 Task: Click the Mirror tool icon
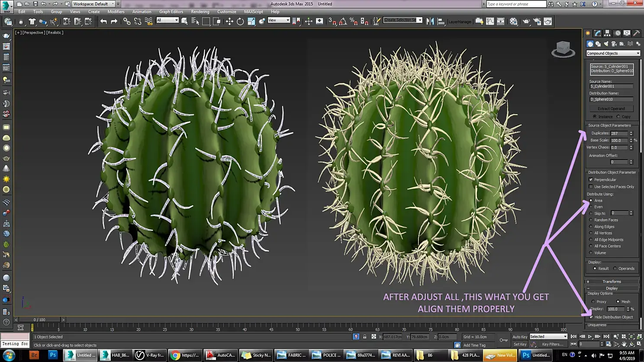click(430, 21)
